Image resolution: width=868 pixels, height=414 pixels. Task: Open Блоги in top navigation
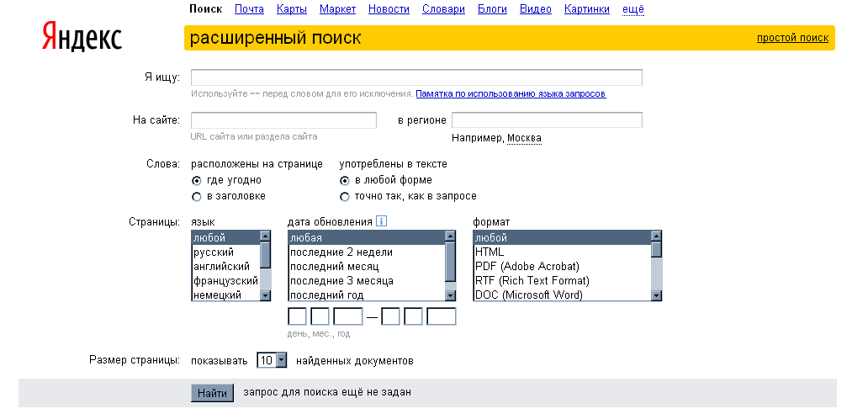click(493, 9)
